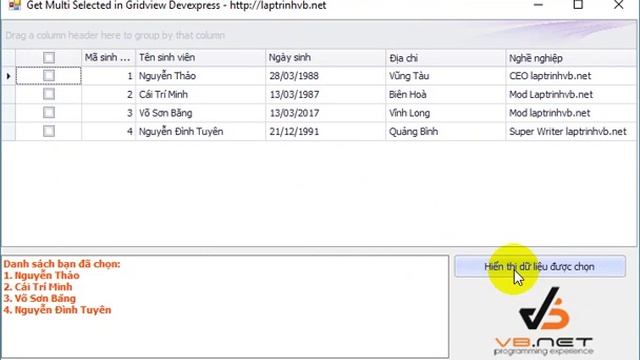640x360 pixels.
Task: Click the '3. Võ Sơn Băng' line in the result box
Action: [40, 298]
